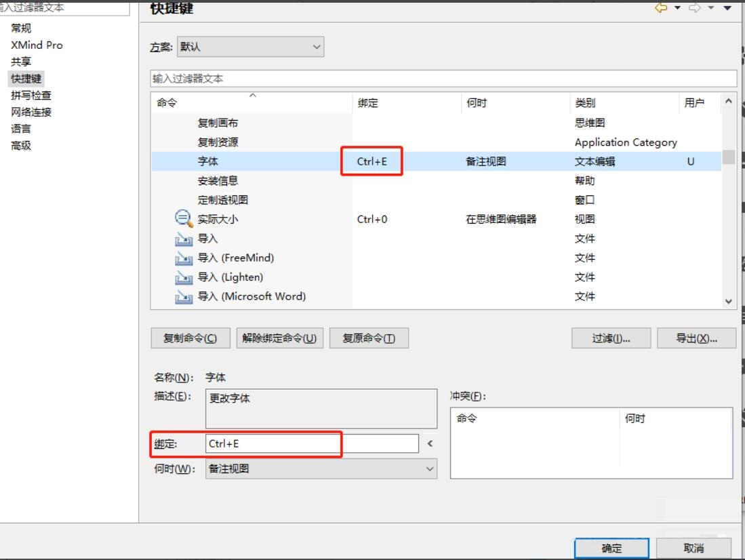Select 常规 in the preferences list
Image resolution: width=745 pixels, height=560 pixels.
(22, 28)
